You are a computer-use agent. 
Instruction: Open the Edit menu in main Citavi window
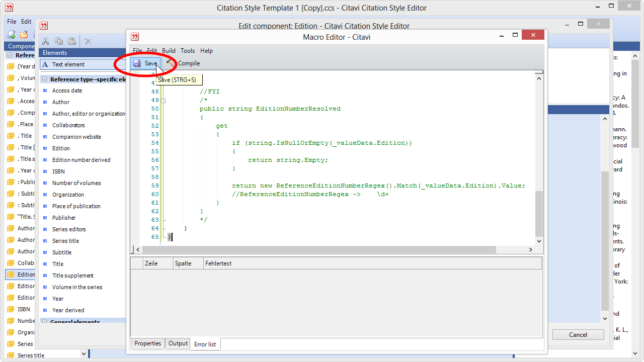tap(26, 22)
